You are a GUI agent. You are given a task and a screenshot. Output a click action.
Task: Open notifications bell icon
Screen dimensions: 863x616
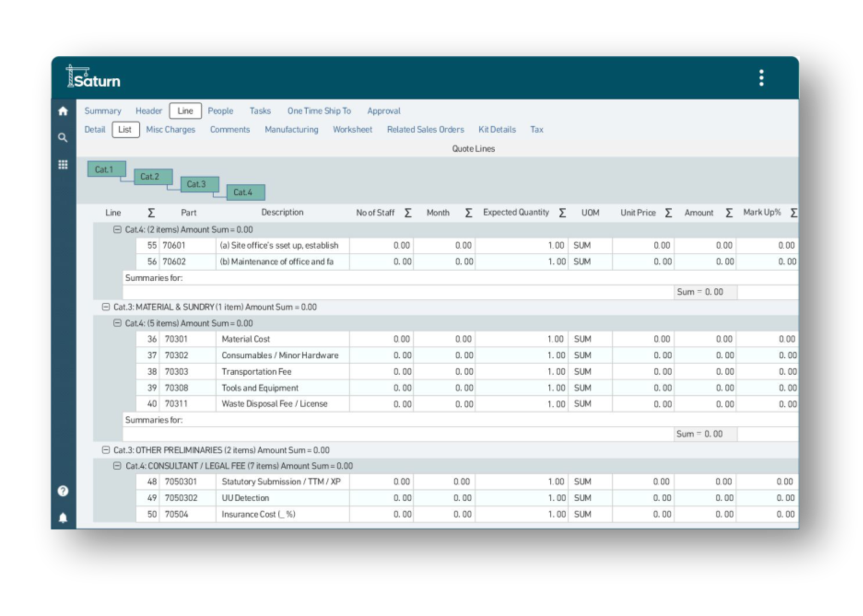(63, 518)
